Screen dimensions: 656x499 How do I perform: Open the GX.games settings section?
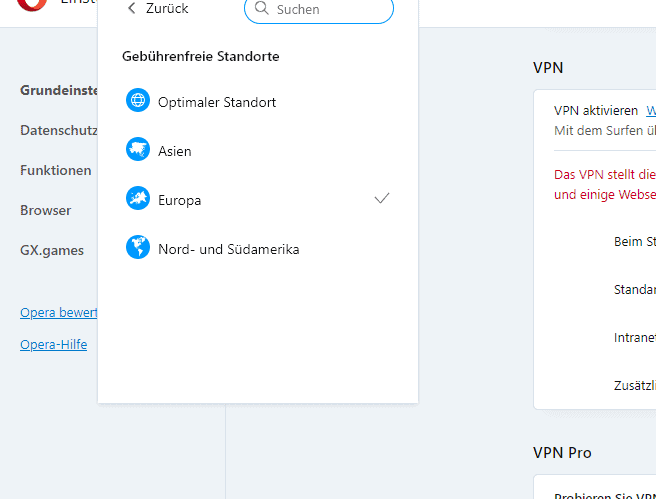[52, 251]
